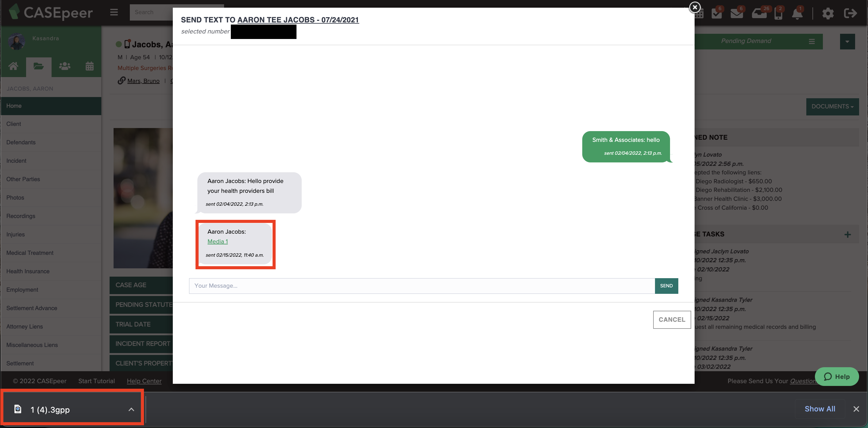Toggle the hamburger menu beside CASEpeer logo
The image size is (868, 428).
114,12
